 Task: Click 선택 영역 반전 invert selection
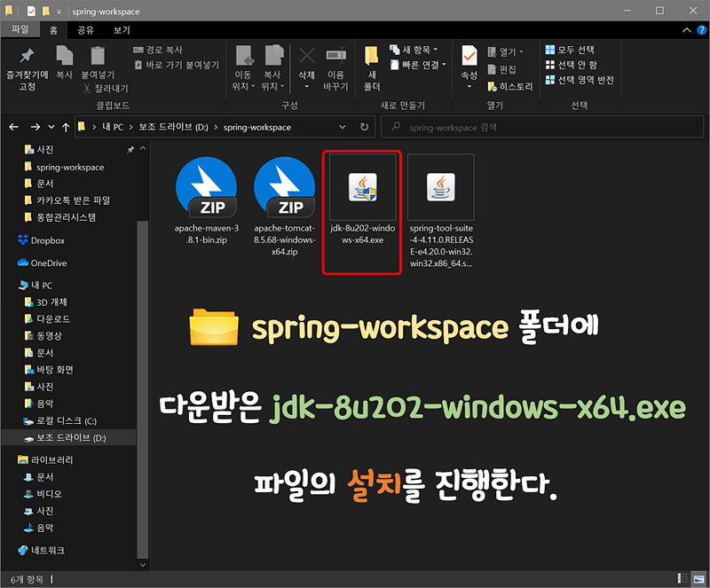point(580,80)
